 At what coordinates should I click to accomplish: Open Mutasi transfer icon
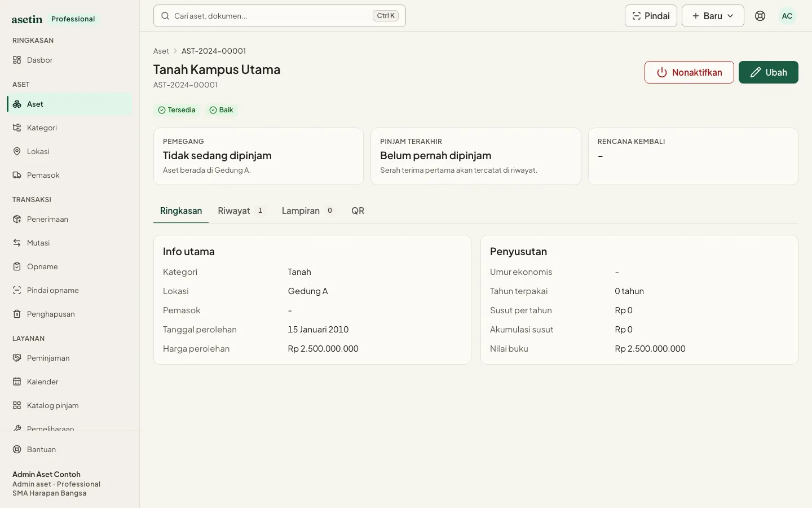pyautogui.click(x=17, y=243)
